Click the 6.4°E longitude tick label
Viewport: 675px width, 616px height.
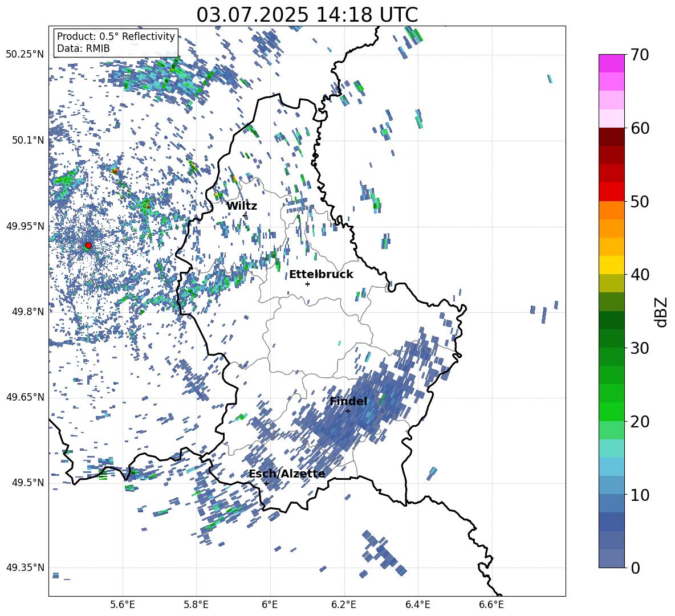417,605
